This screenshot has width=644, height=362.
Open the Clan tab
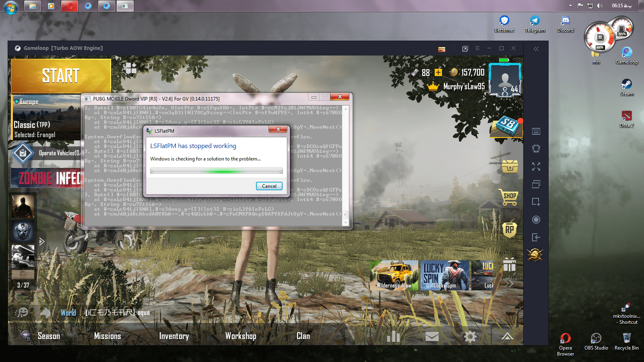303,336
